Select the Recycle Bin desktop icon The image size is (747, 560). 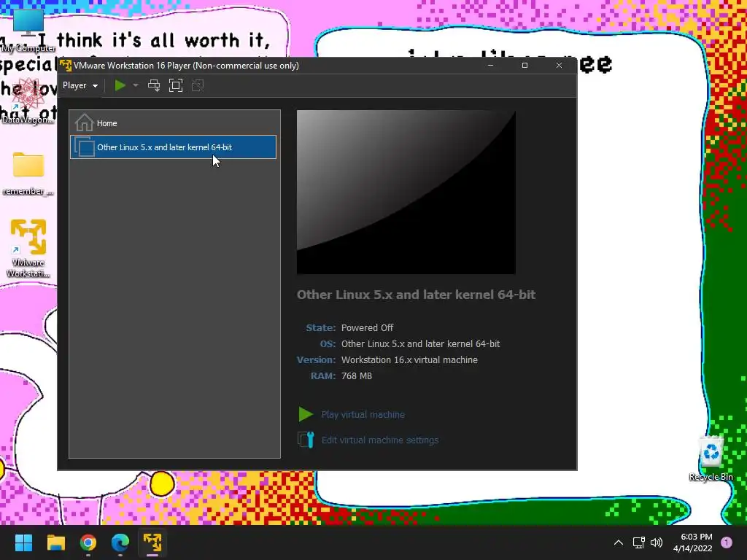coord(711,459)
